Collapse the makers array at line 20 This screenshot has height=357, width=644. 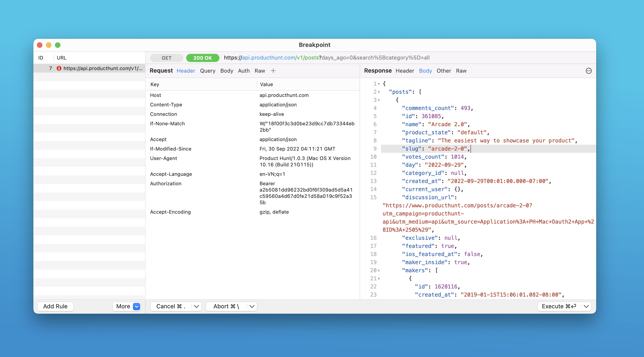tap(379, 270)
